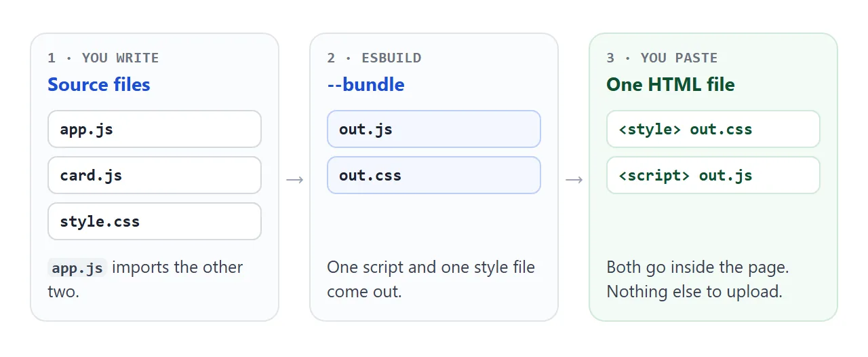Screen dimensions: 868x357
Task: Click the out.js output chip
Action: pos(434,129)
